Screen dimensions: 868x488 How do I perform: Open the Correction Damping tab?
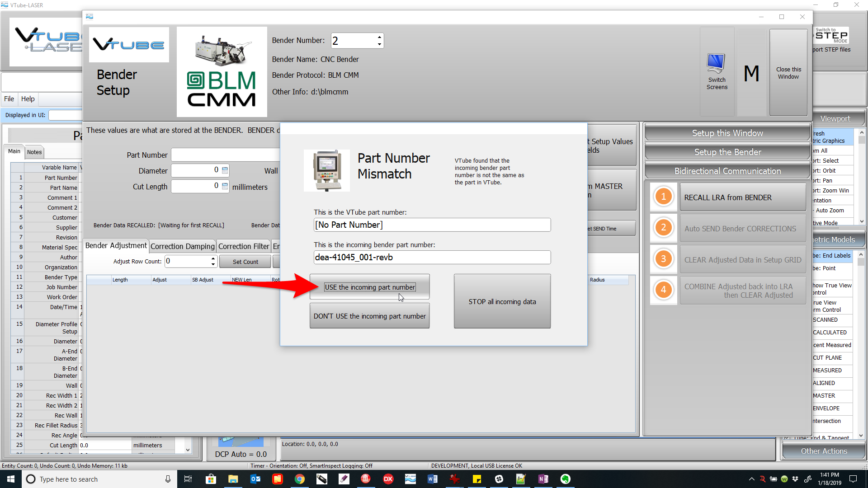point(182,246)
